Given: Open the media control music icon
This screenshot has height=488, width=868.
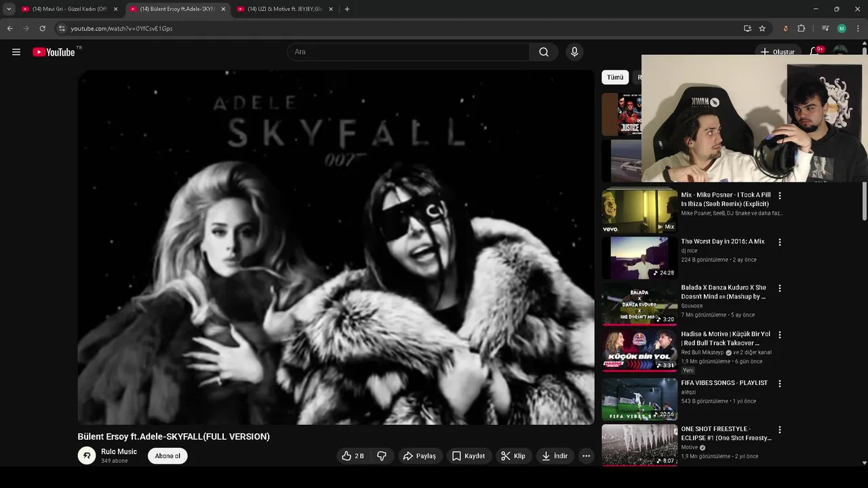Looking at the screenshot, I should click(x=825, y=28).
